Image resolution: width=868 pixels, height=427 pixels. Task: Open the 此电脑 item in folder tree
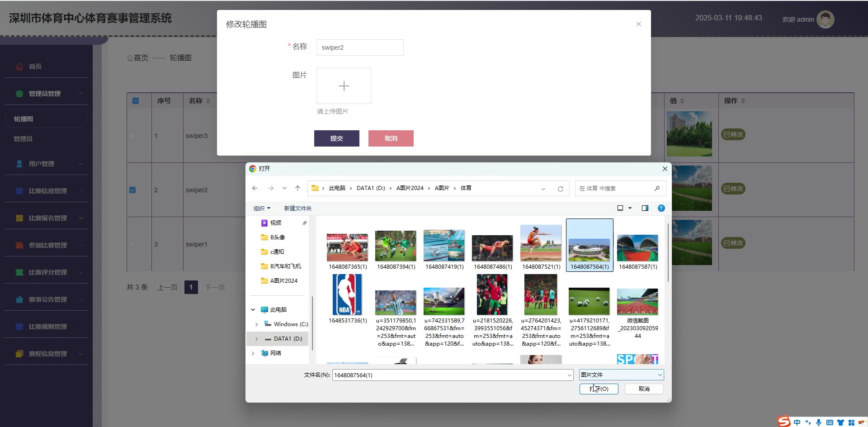(278, 310)
